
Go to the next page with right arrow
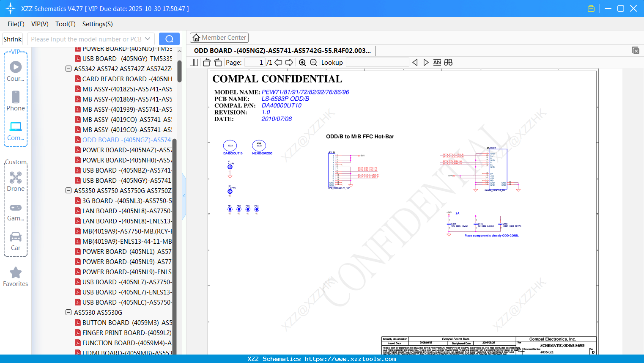click(289, 63)
